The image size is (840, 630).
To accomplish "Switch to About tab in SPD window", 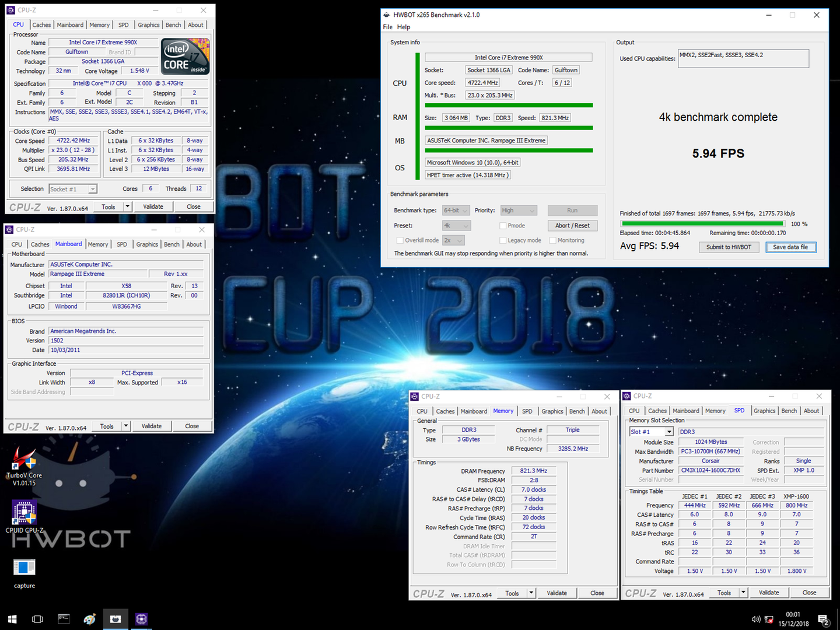I will click(x=811, y=411).
